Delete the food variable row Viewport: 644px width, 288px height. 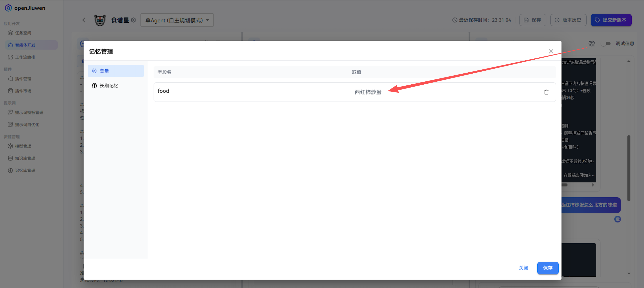[546, 92]
